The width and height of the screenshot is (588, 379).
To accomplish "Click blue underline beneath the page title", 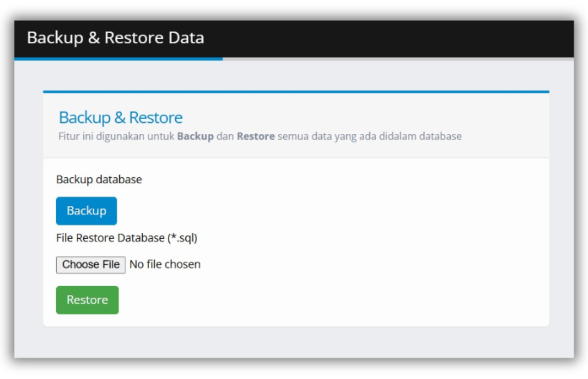I will [x=118, y=59].
